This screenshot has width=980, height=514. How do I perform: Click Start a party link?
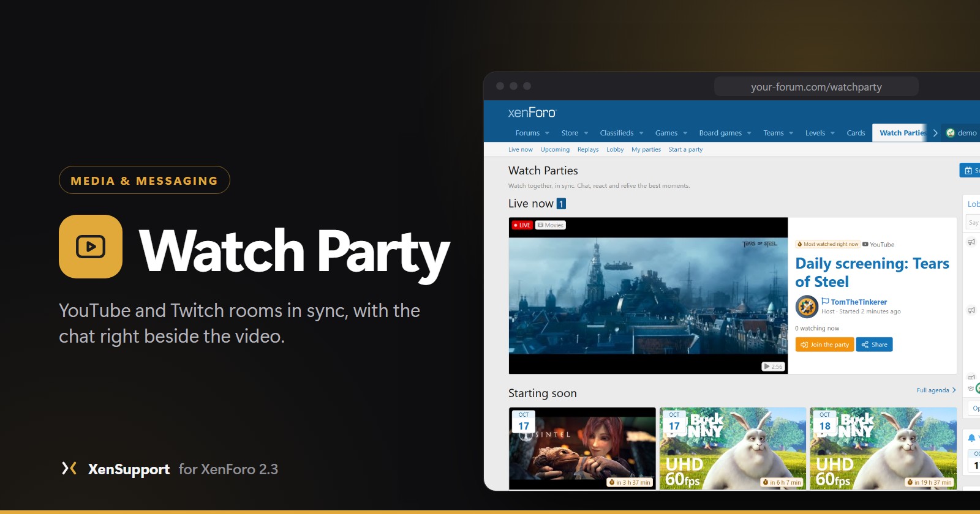[685, 149]
